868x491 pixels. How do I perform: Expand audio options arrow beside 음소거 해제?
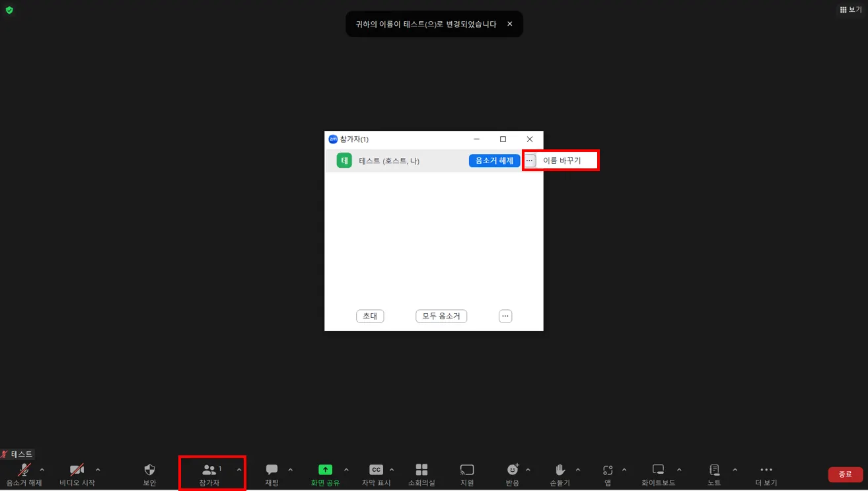click(42, 470)
